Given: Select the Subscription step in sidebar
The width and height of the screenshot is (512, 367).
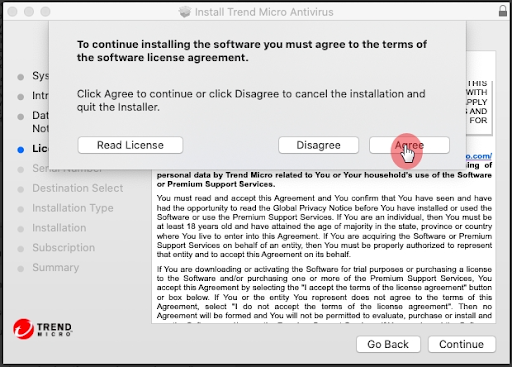Looking at the screenshot, I should (x=64, y=248).
